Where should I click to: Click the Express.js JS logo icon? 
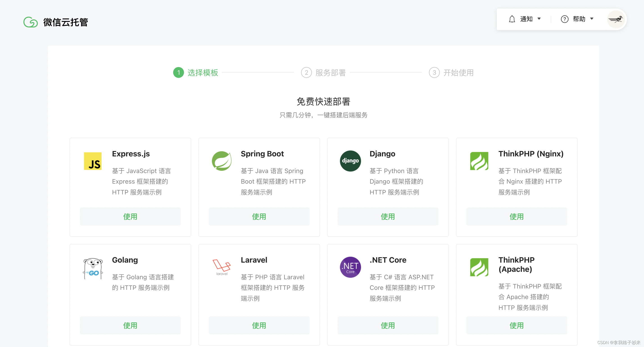click(93, 161)
